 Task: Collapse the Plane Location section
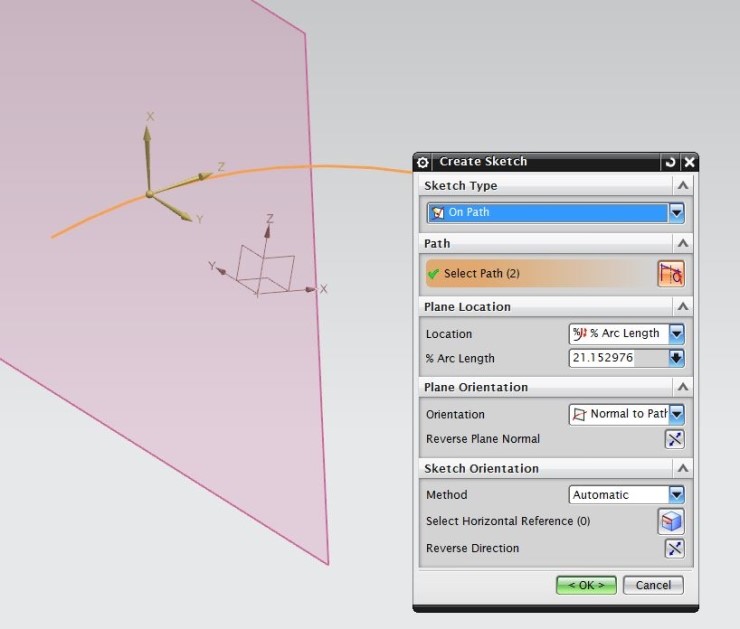pos(682,307)
